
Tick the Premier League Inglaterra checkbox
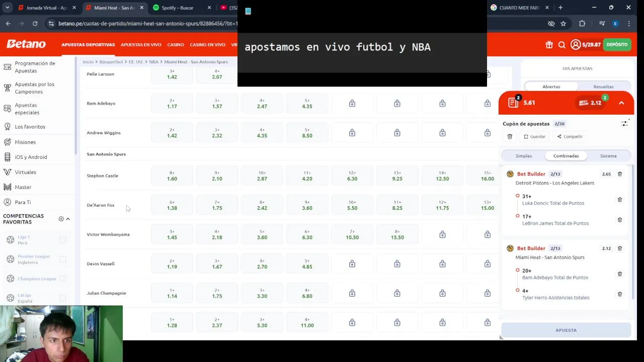[63, 259]
